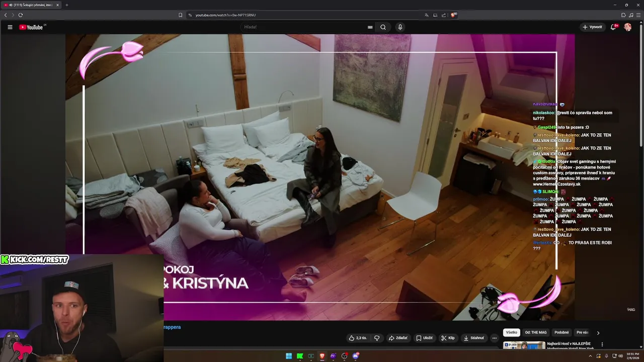Like the video with 2,3 tis.
The width and height of the screenshot is (644, 362).
click(x=358, y=338)
